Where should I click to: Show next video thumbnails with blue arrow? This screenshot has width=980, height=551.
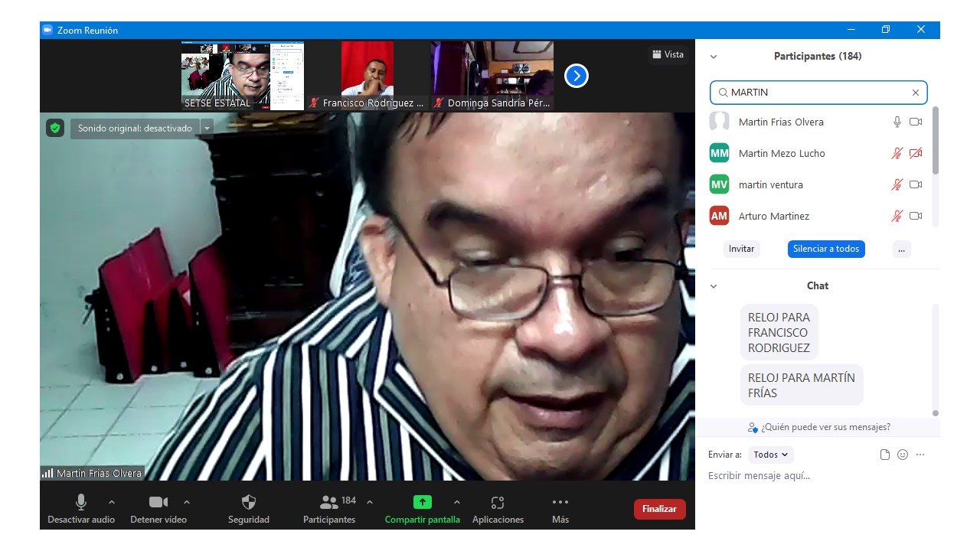pos(576,76)
